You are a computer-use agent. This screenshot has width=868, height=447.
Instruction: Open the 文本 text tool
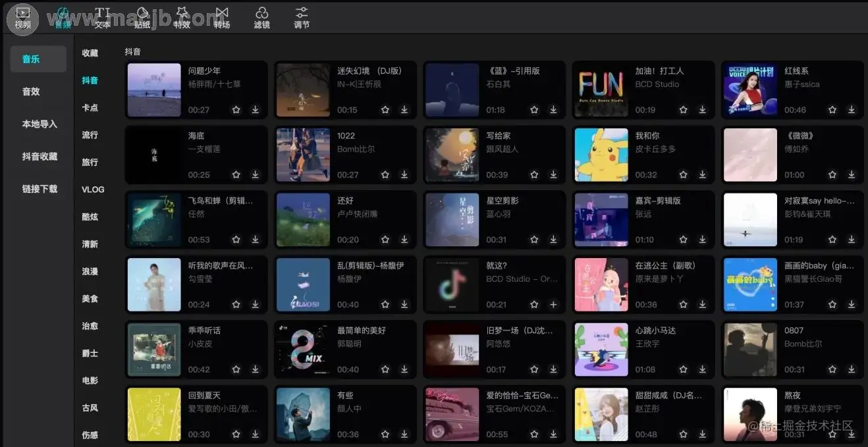click(103, 18)
